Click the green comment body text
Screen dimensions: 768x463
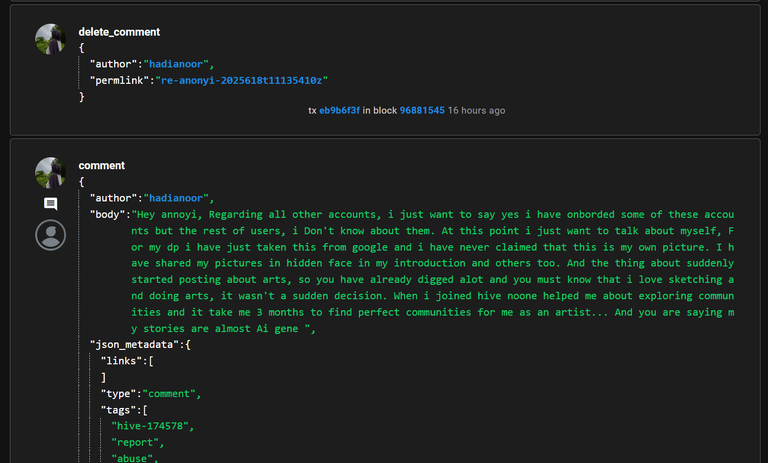(x=432, y=271)
